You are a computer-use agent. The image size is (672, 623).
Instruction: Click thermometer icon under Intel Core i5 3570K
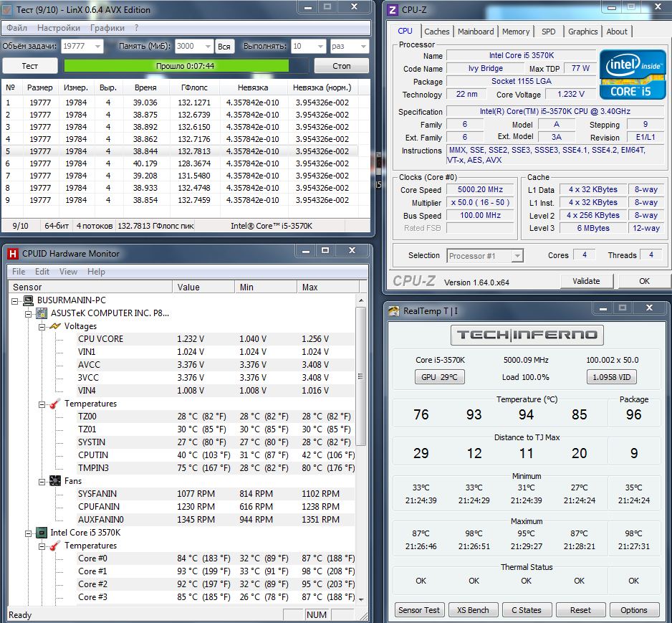[x=55, y=546]
